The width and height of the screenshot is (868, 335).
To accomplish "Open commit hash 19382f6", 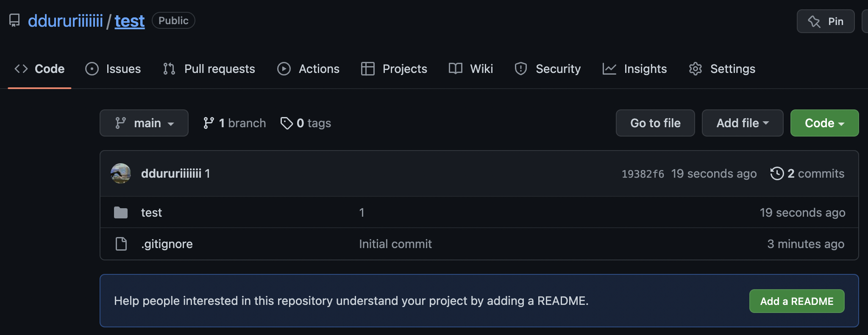I will [643, 174].
